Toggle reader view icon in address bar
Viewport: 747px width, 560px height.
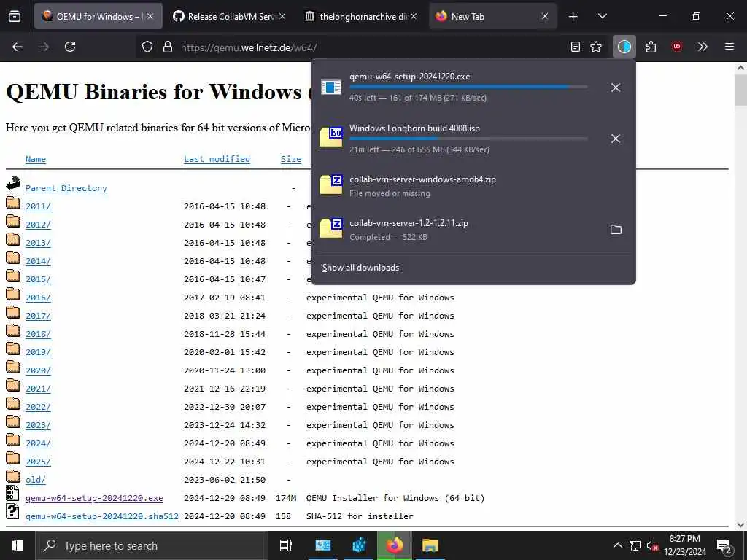[x=576, y=47]
